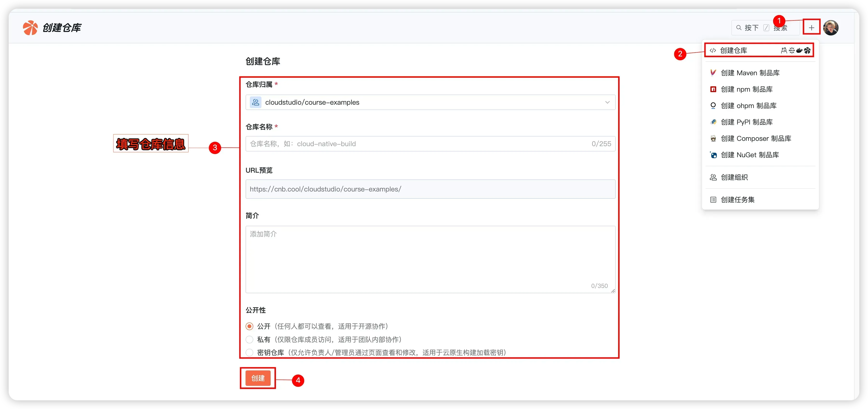Click the search magnifier icon
Screen dimensions: 868x409
[x=739, y=28]
